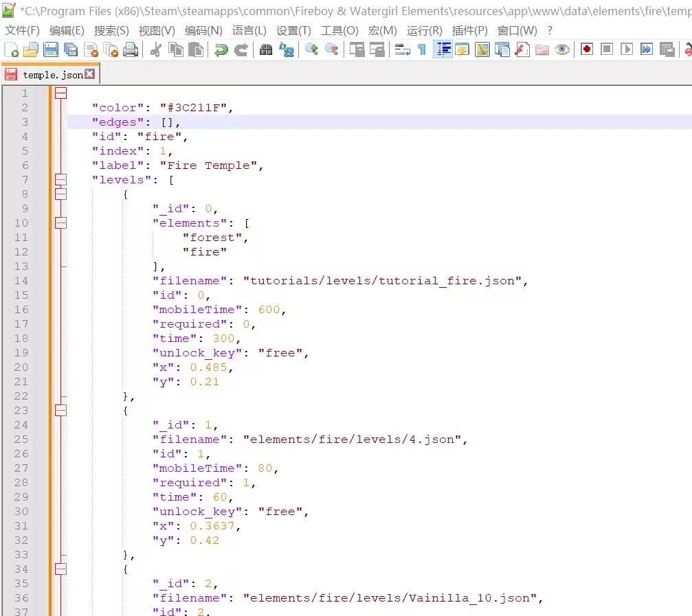
Task: Open the user defined language icon
Action: point(462,50)
